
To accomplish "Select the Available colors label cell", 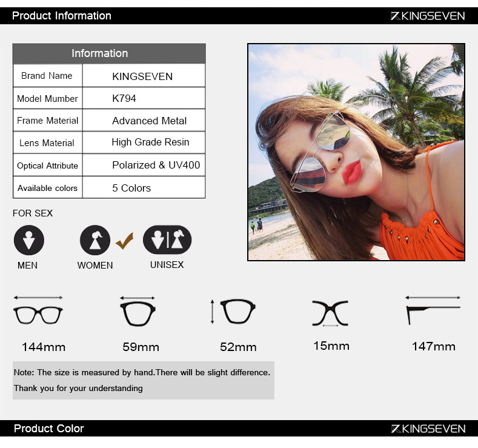I will point(47,187).
